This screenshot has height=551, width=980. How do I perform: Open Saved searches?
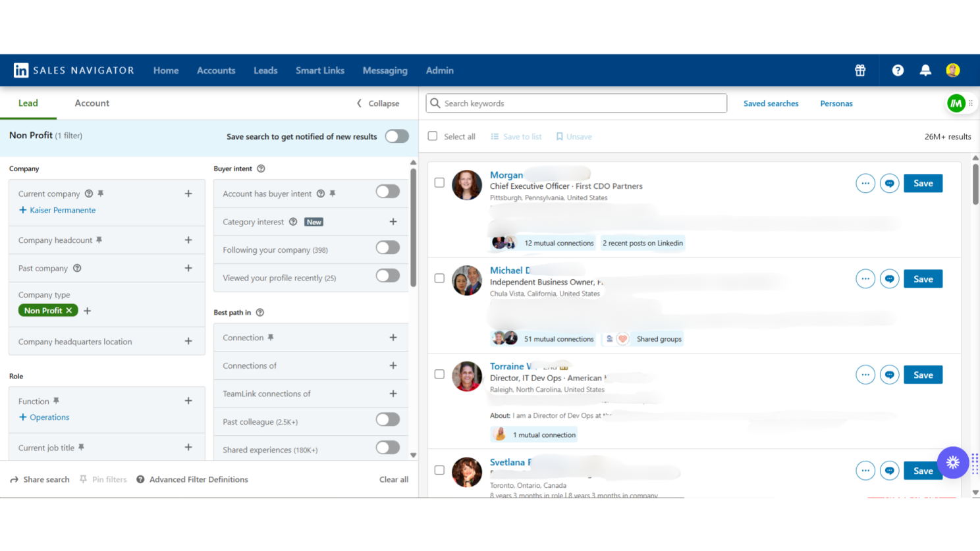771,103
